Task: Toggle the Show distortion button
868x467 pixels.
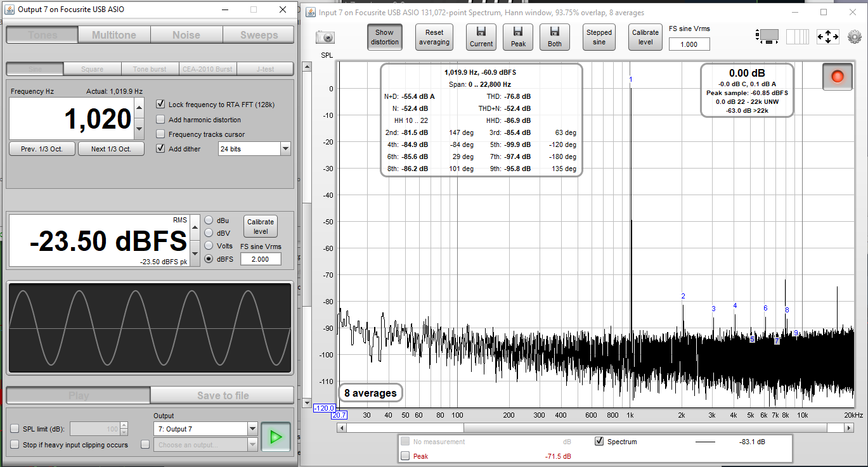Action: (384, 37)
